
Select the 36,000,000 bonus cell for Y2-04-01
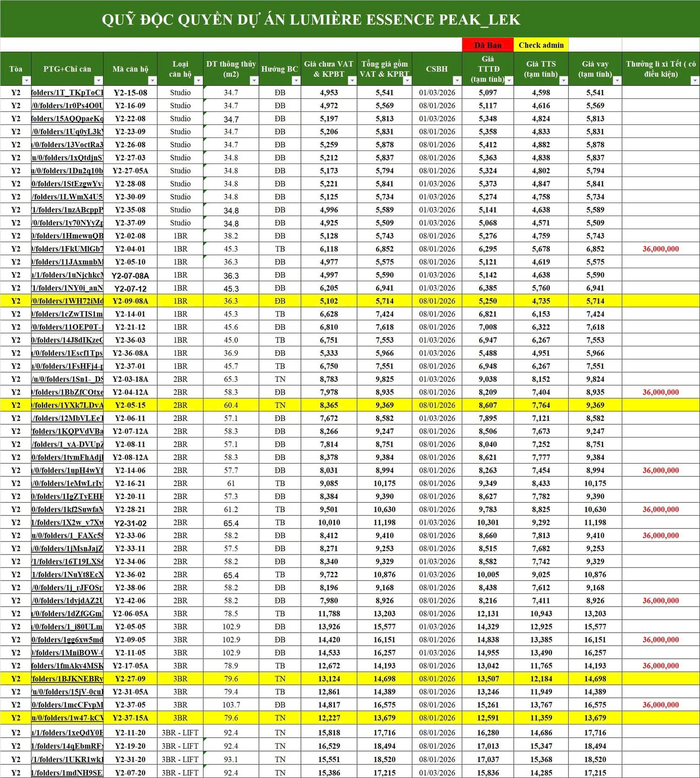pyautogui.click(x=660, y=249)
